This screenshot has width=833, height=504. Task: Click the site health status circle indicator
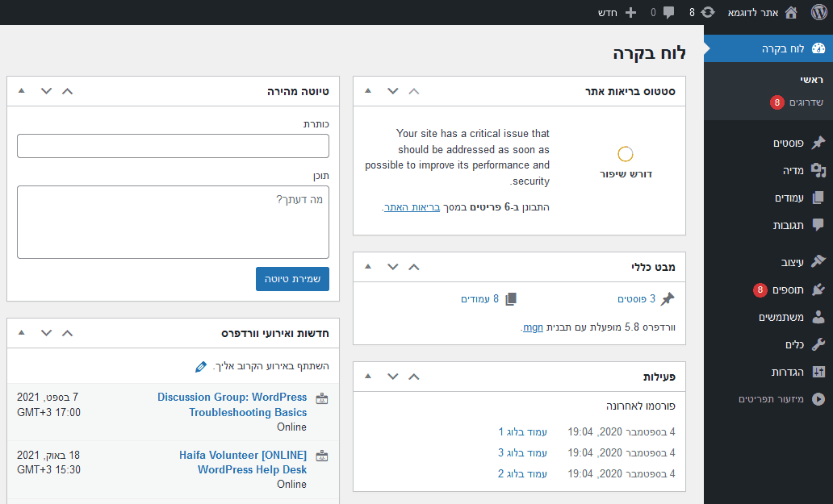click(x=626, y=154)
